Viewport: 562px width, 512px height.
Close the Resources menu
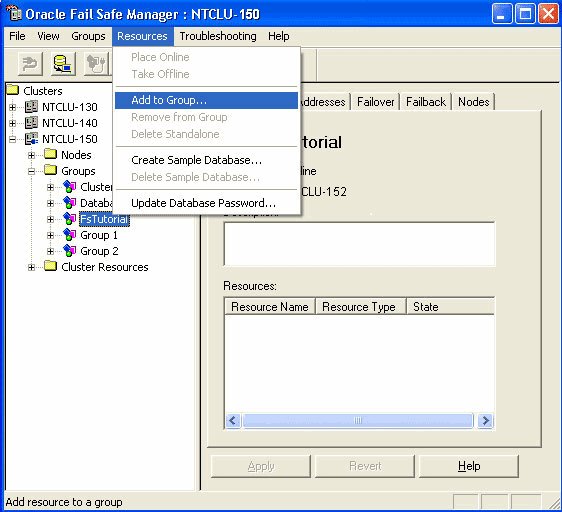pos(142,36)
